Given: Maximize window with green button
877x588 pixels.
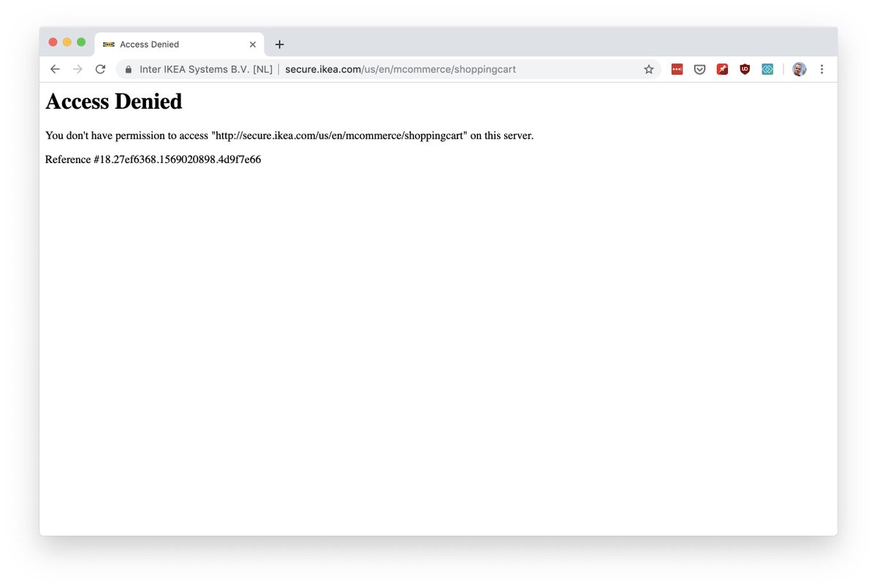Looking at the screenshot, I should 81,42.
